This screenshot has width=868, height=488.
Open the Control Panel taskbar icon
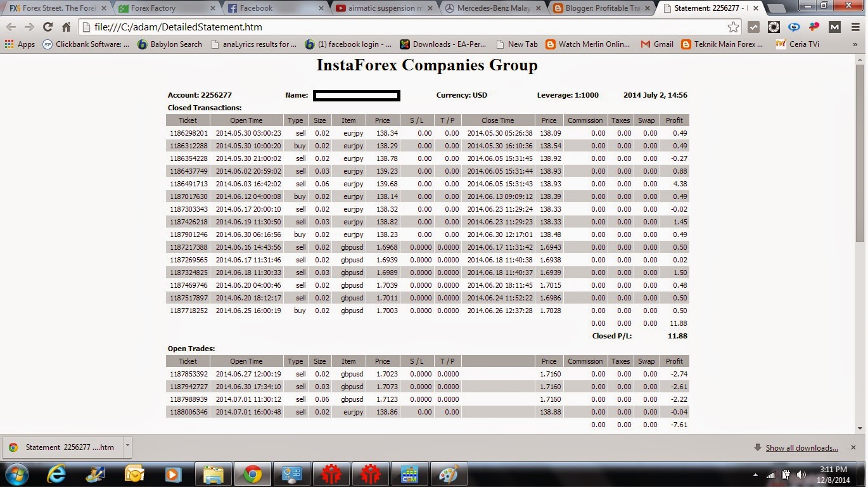pyautogui.click(x=292, y=474)
